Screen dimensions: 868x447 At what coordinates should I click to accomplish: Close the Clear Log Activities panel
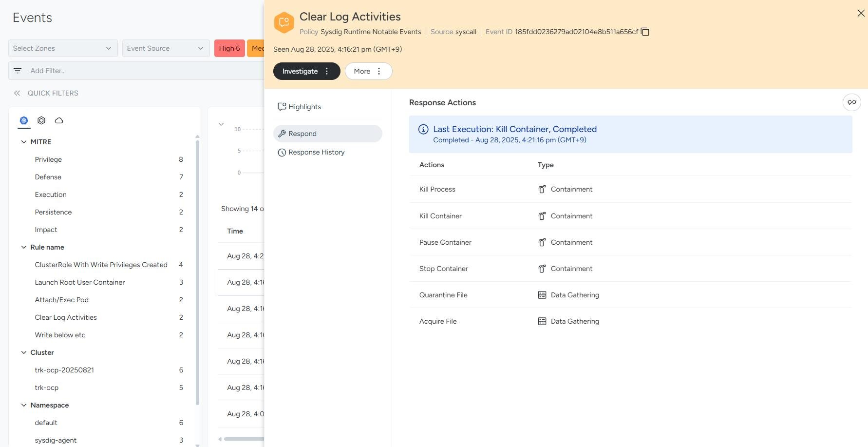861,14
